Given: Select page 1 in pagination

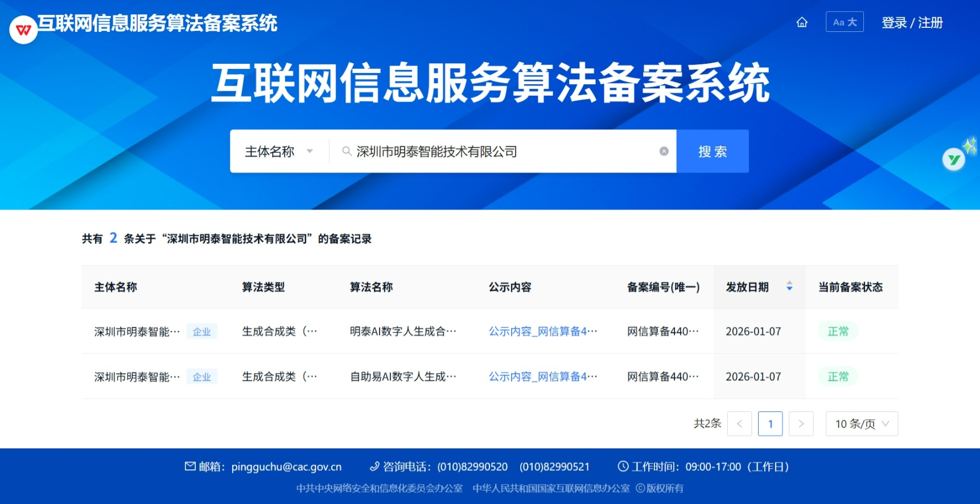Looking at the screenshot, I should tap(770, 424).
